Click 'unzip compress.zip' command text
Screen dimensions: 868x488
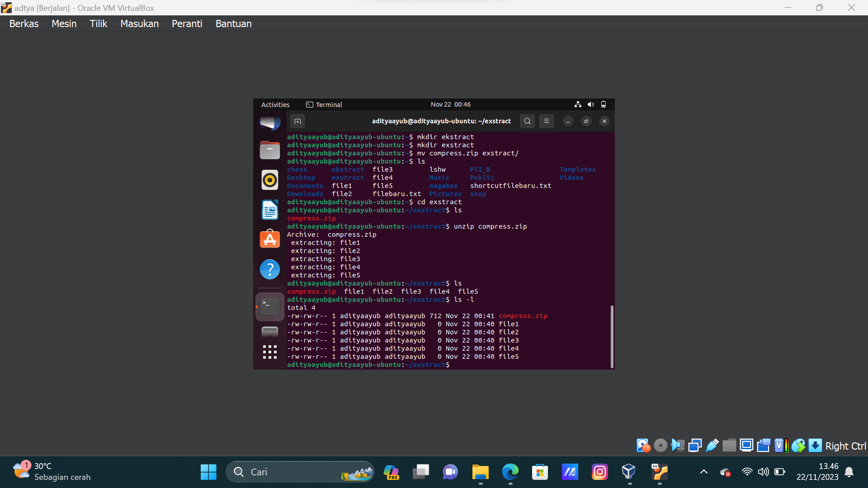coord(491,226)
